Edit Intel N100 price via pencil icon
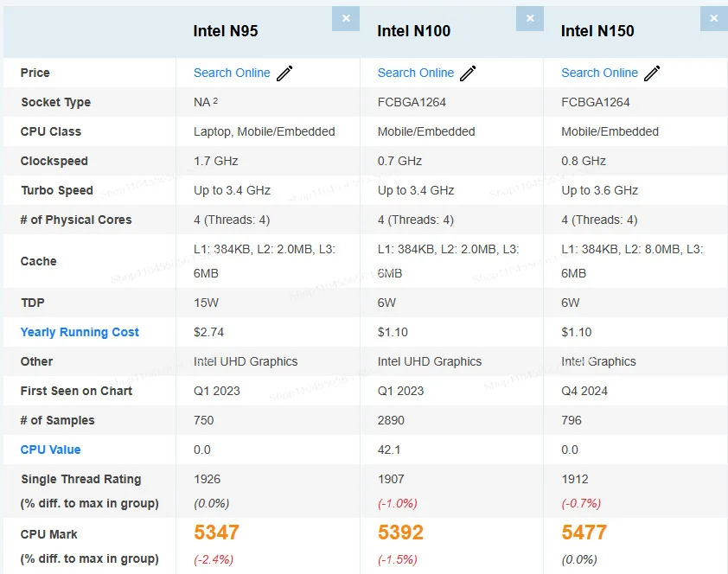The image size is (728, 574). (x=468, y=73)
